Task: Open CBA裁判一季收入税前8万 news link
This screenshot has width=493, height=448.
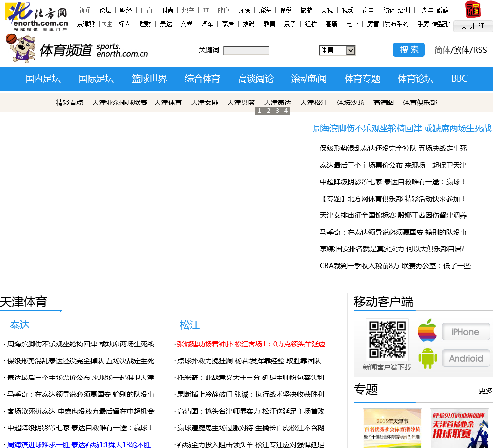Action: 395,266
